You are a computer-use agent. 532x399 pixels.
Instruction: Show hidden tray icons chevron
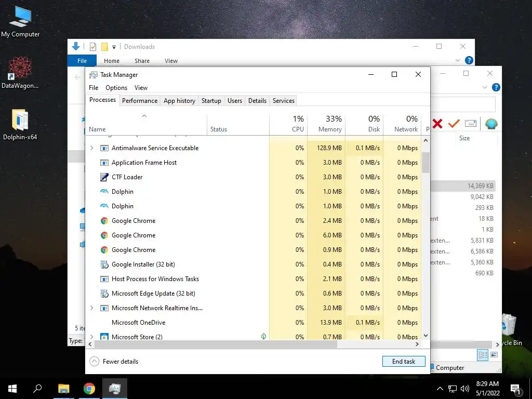coord(440,389)
